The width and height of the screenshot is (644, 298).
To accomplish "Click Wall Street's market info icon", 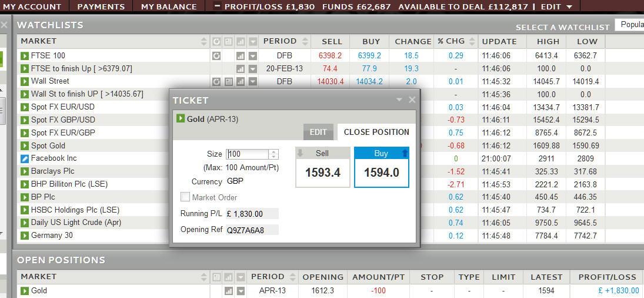I will (228, 81).
